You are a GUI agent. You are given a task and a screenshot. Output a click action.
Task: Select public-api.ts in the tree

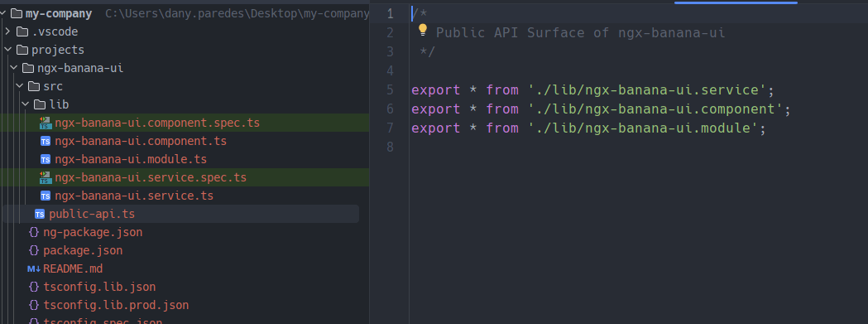point(92,214)
